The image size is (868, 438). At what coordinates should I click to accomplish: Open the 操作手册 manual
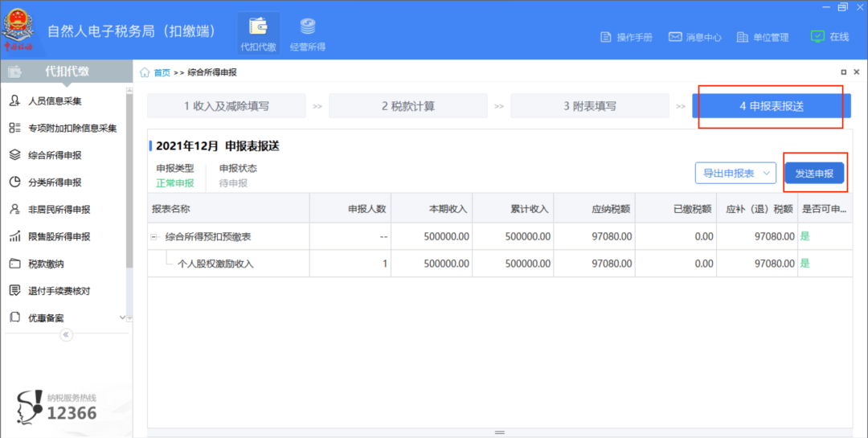click(x=626, y=37)
